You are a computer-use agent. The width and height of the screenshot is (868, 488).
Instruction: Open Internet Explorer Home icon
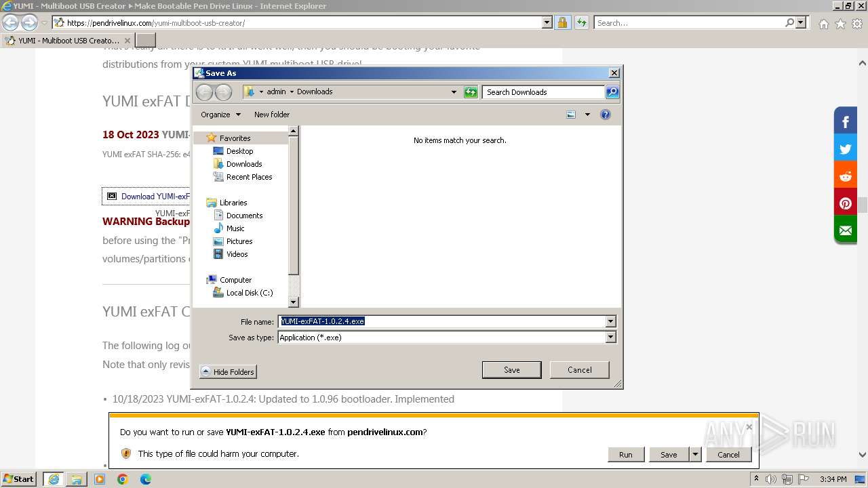click(x=823, y=24)
